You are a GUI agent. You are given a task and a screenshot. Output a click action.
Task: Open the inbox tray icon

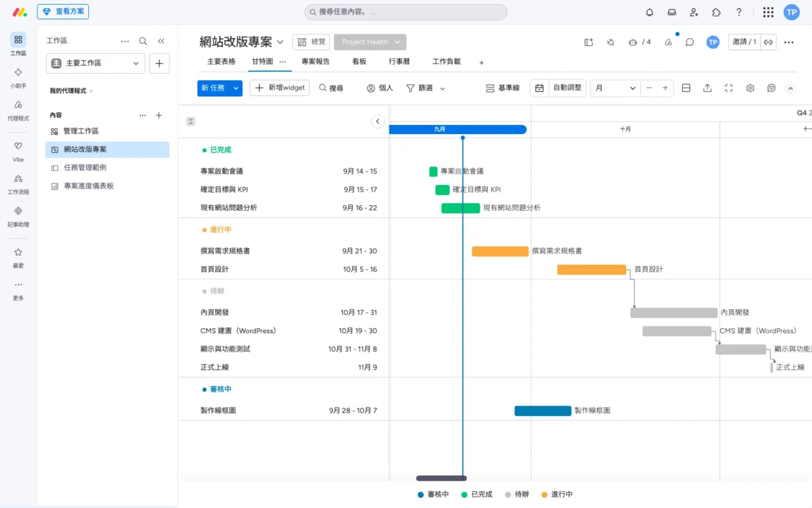point(672,12)
